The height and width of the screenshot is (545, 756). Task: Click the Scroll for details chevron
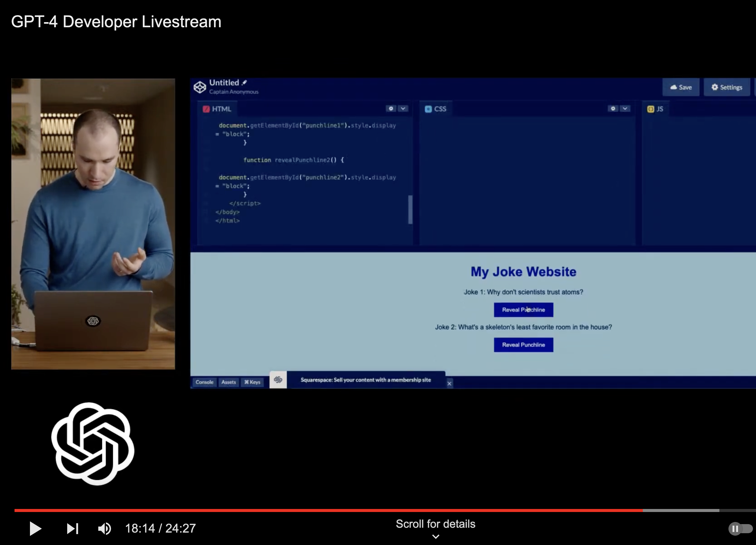pyautogui.click(x=435, y=537)
